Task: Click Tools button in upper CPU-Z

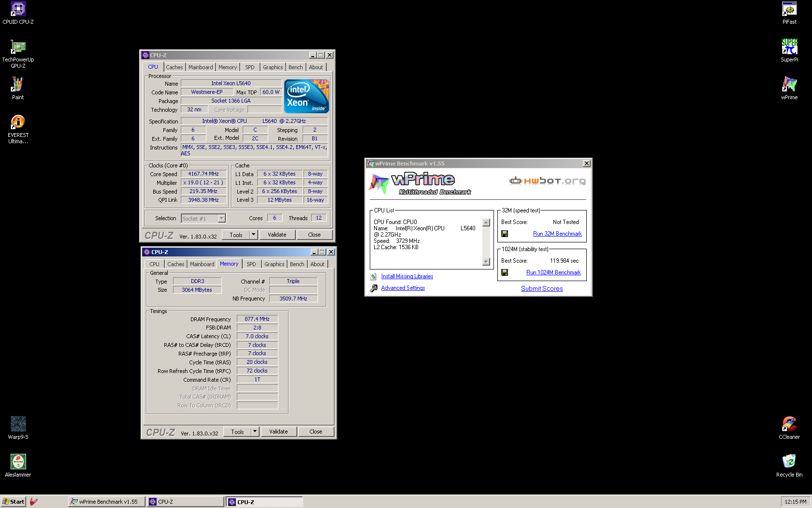Action: (236, 235)
